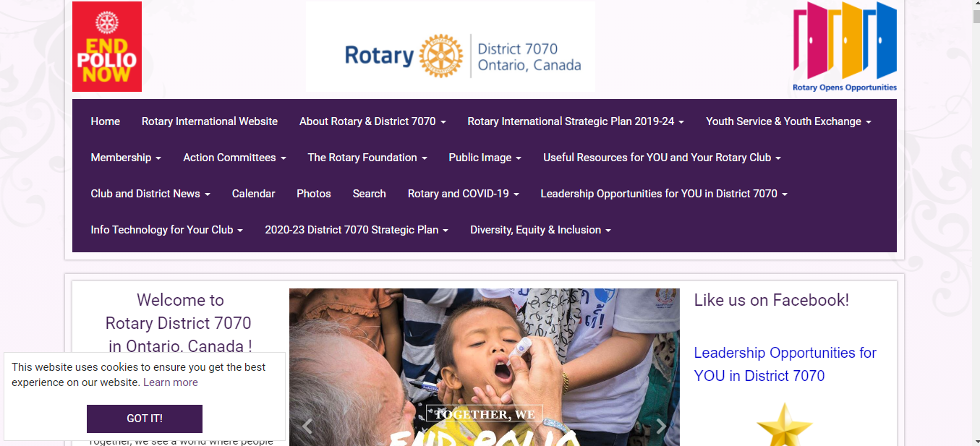Viewport: 980px width, 446px height.
Task: Expand Diversity, Equity & Inclusion menu
Action: (540, 230)
